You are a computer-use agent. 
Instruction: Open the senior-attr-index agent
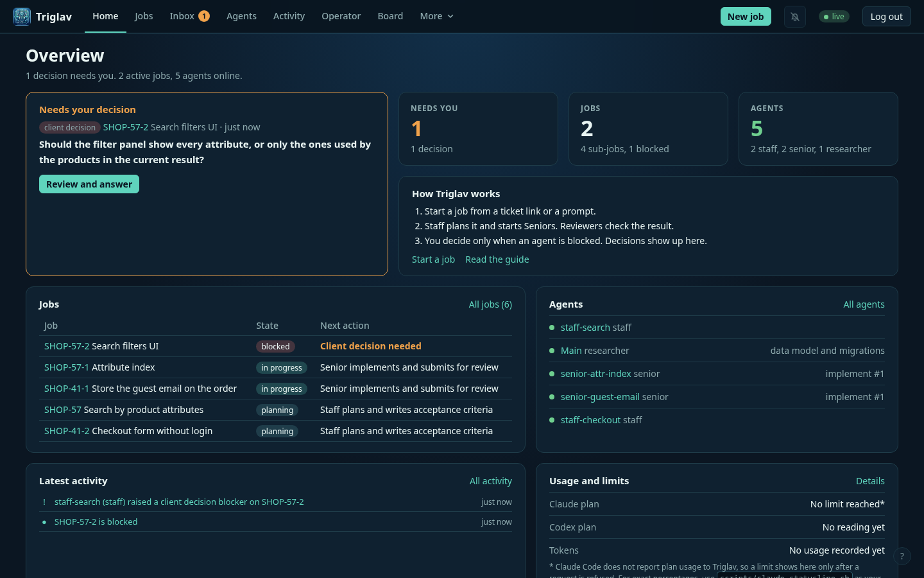click(596, 374)
